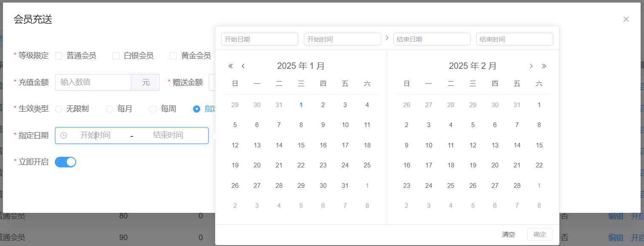
Task: Click the 元 unit addon
Action: pos(146,82)
